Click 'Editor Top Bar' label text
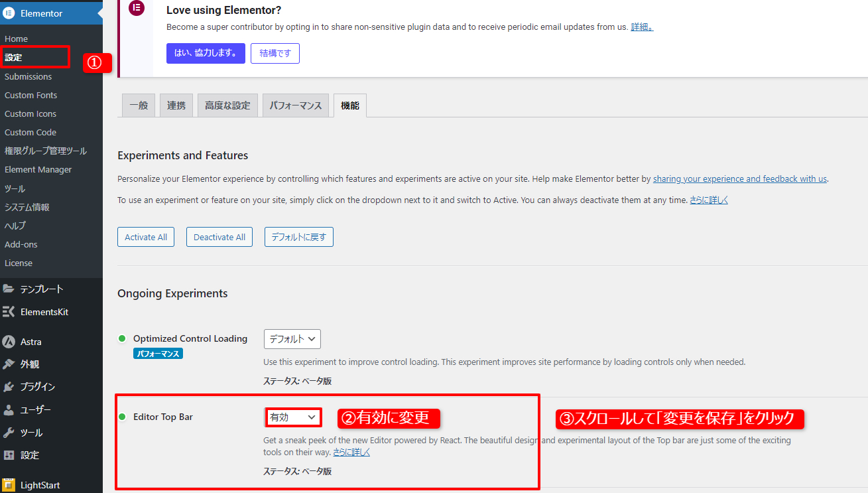868x493 pixels. [163, 417]
